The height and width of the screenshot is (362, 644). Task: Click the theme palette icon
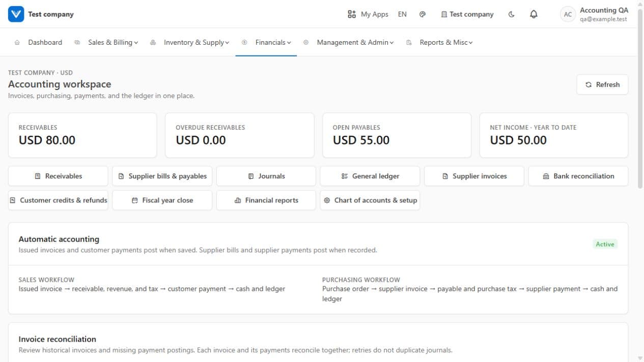[423, 14]
